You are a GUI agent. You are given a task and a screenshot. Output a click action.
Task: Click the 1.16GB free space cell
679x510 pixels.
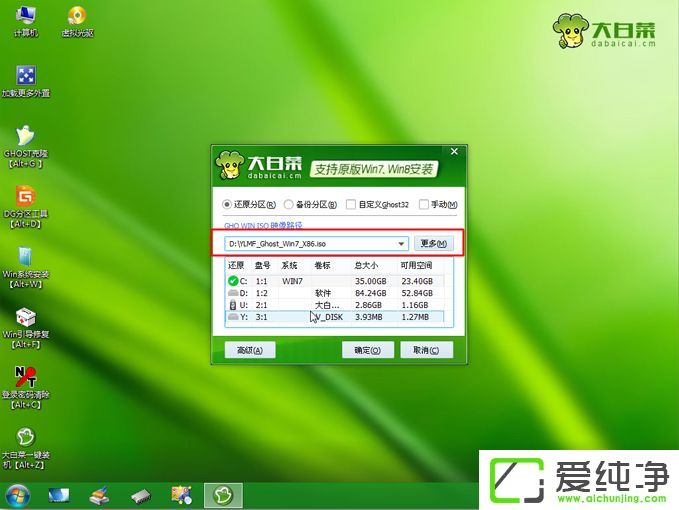[415, 305]
